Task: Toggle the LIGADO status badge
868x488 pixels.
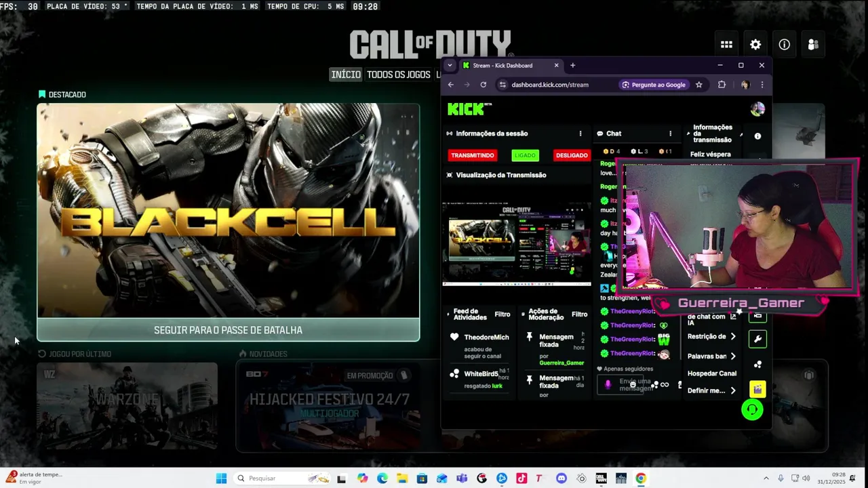Action: point(525,155)
